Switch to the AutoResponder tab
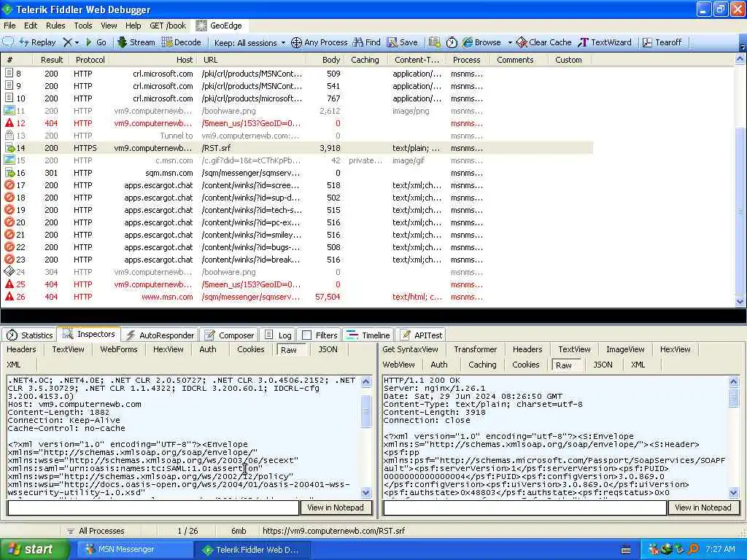 coord(160,335)
